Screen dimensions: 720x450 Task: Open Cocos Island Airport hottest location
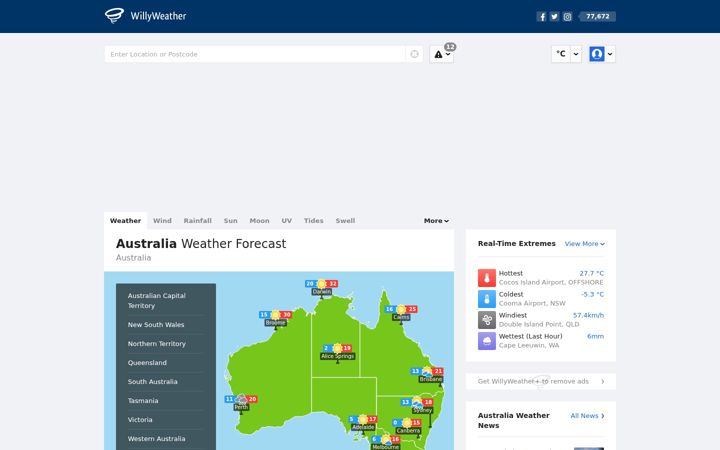pos(551,282)
